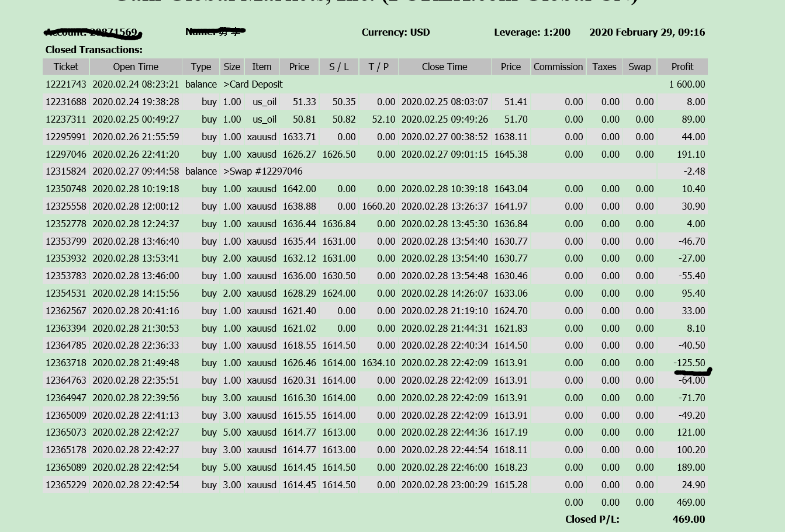785x532 pixels.
Task: Click the T / P column header
Action: pos(379,67)
